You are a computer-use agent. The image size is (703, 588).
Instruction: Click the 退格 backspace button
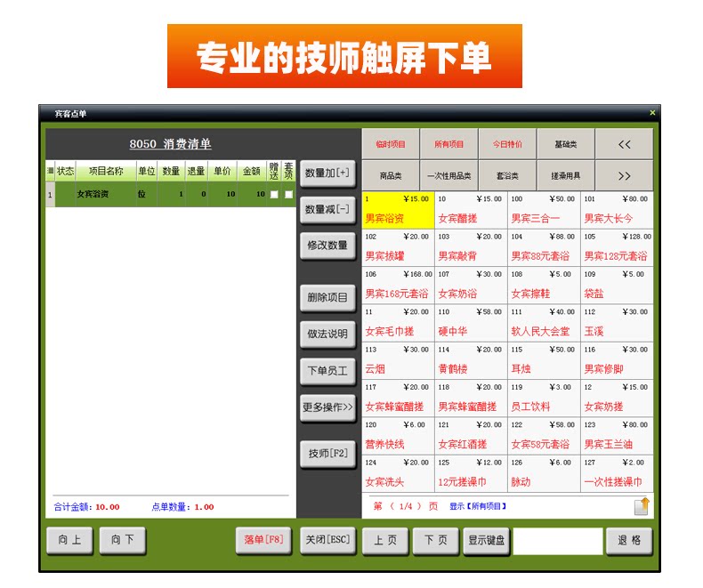[x=628, y=541]
